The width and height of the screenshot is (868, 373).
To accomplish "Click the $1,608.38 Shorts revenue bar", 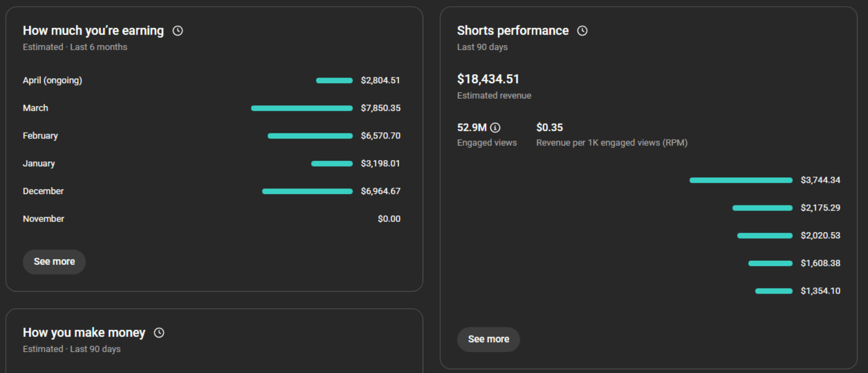I will click(x=770, y=264).
